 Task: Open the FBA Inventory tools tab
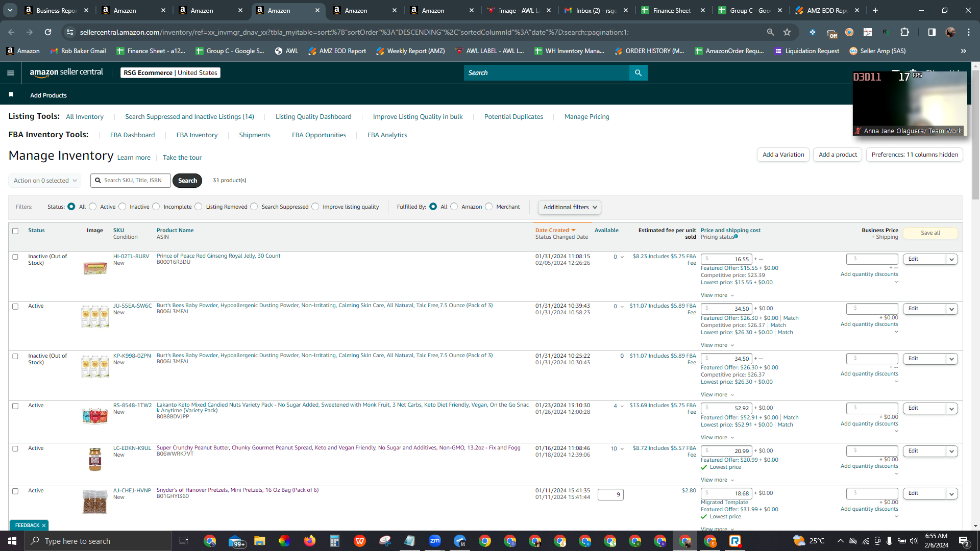coord(197,135)
